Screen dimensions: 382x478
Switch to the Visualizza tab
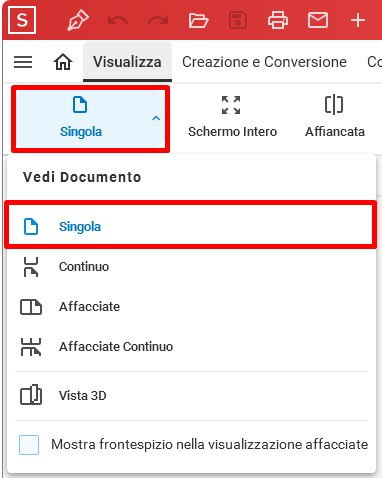[x=127, y=62]
